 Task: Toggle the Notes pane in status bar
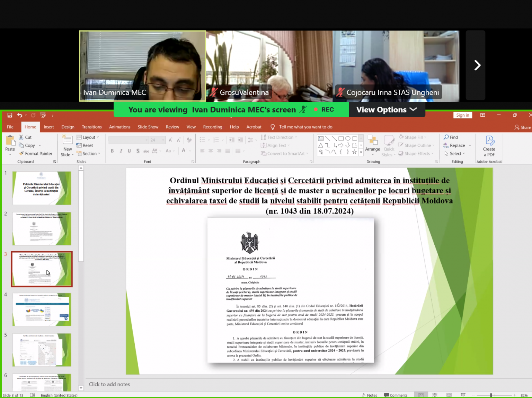click(x=369, y=395)
